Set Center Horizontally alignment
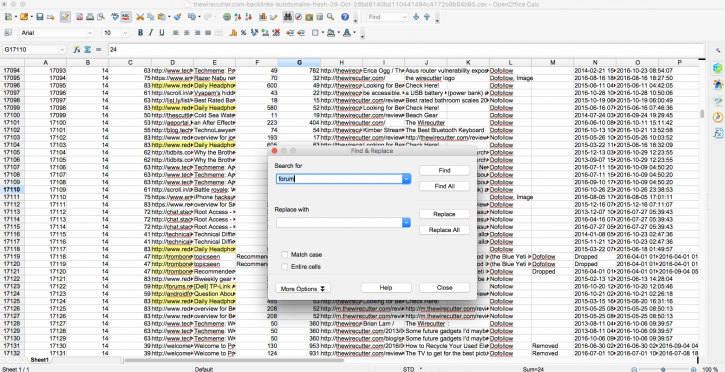 186,33
